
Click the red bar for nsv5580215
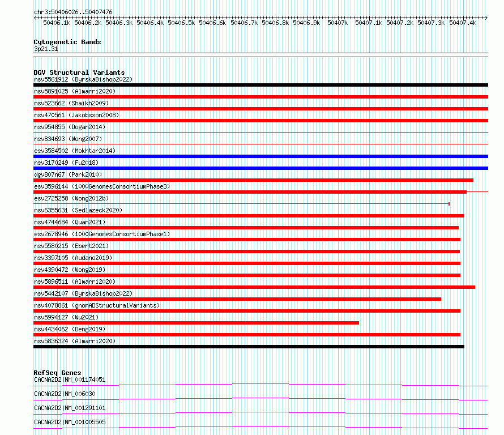point(246,251)
